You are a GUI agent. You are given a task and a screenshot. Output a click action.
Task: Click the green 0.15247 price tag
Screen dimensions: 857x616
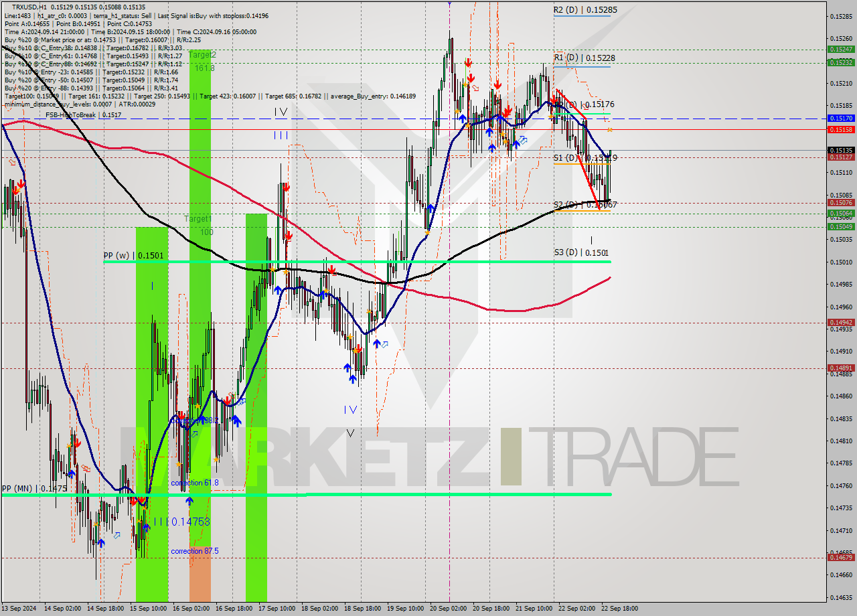tap(841, 49)
